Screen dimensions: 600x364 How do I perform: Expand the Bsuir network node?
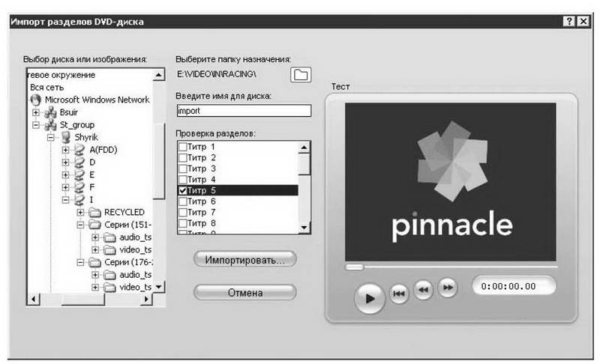(35, 112)
